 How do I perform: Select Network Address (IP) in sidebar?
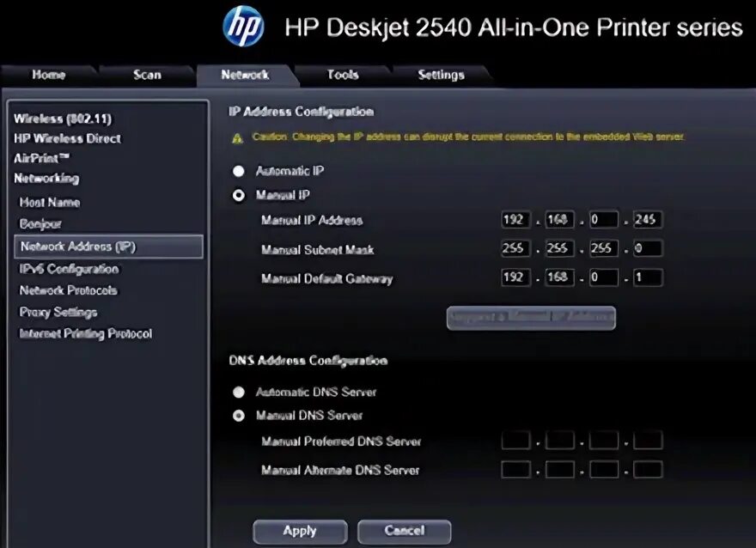108,247
